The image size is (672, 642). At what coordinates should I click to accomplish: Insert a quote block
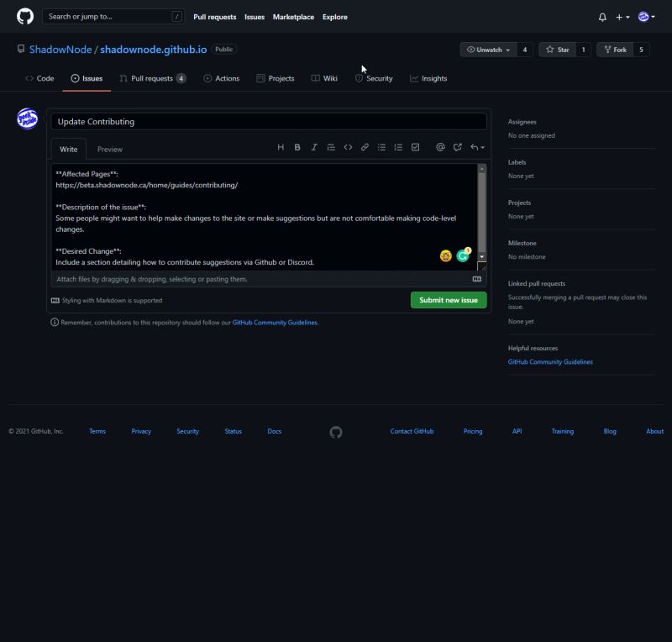[x=331, y=147]
